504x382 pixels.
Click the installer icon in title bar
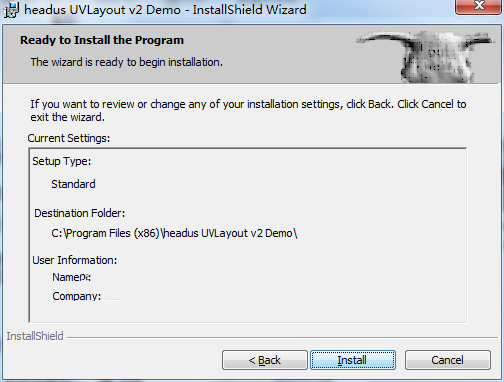(x=11, y=9)
